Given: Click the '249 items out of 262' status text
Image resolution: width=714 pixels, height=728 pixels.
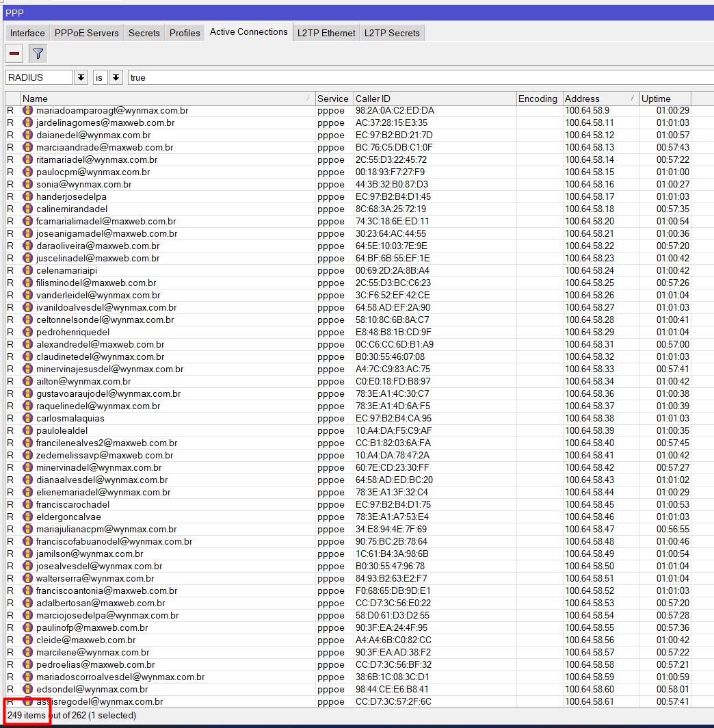Looking at the screenshot, I should tap(47, 715).
